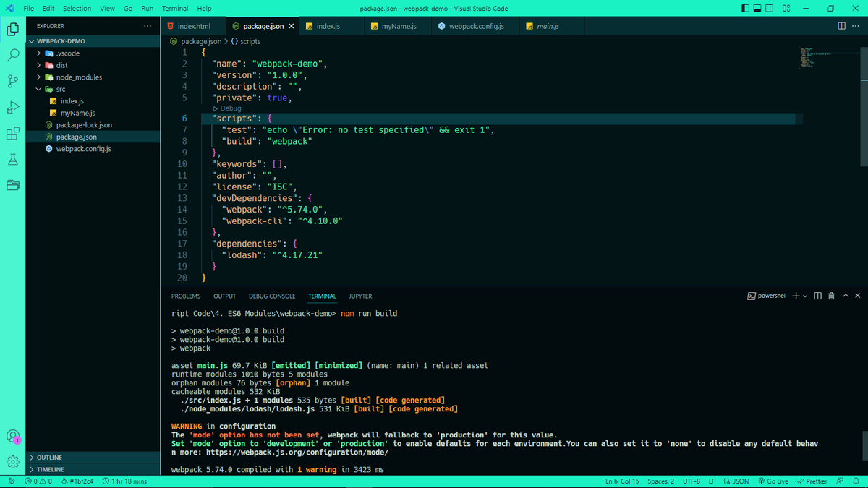Open errors and warnings count in status bar

(38, 481)
